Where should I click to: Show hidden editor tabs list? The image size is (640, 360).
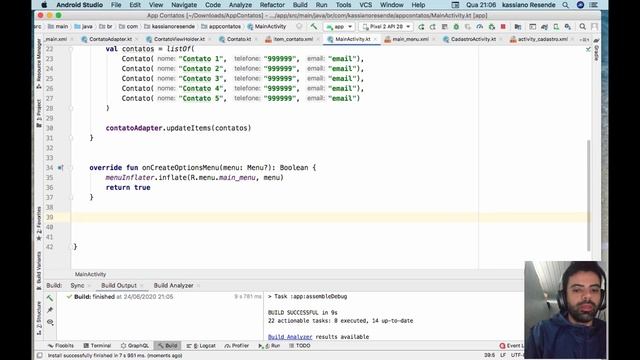click(584, 40)
